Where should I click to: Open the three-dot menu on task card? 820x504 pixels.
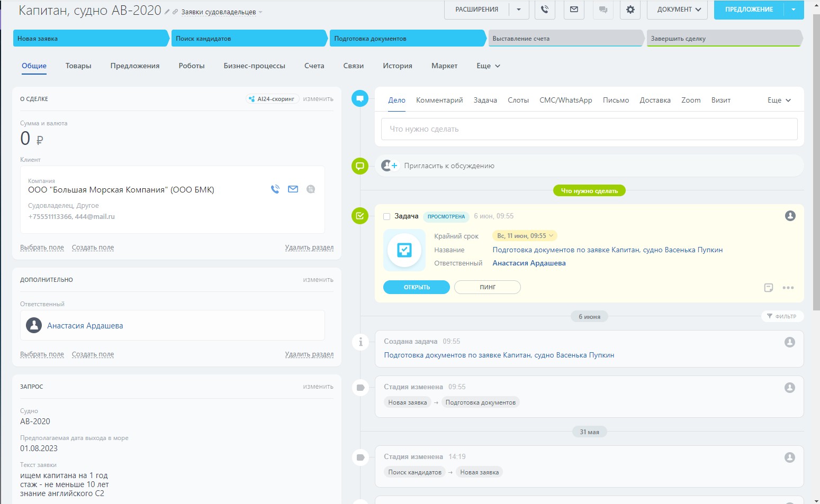[x=788, y=288]
